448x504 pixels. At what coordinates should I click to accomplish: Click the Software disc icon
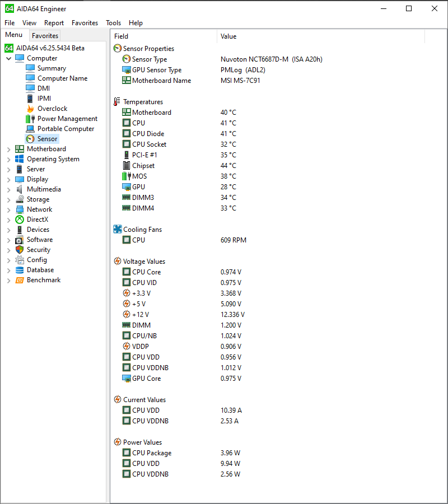[x=20, y=240]
